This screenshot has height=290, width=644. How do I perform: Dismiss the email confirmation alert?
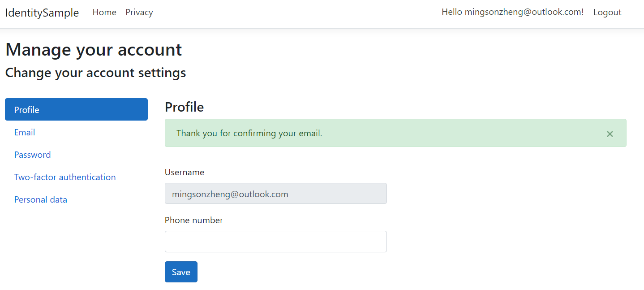click(x=610, y=134)
